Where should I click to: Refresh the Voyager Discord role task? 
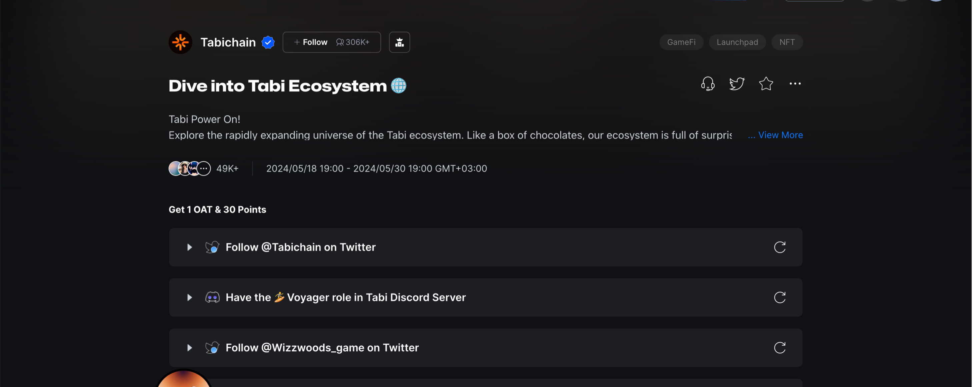point(780,298)
